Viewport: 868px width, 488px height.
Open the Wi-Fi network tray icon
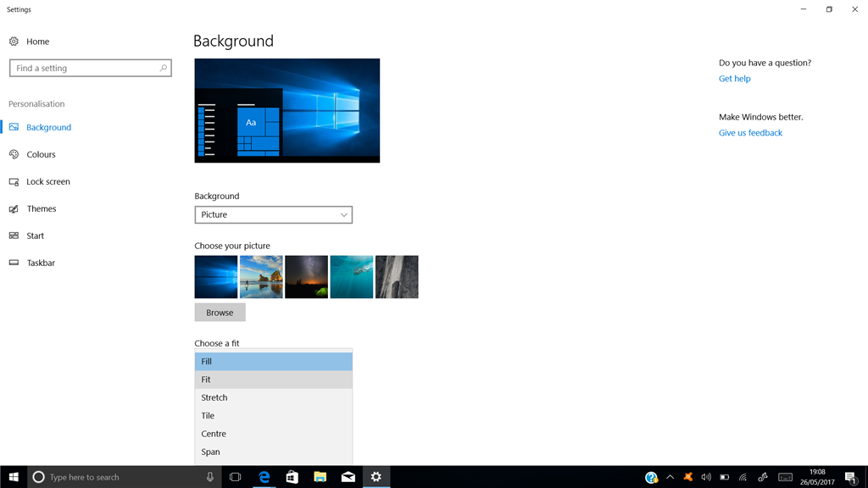click(743, 477)
